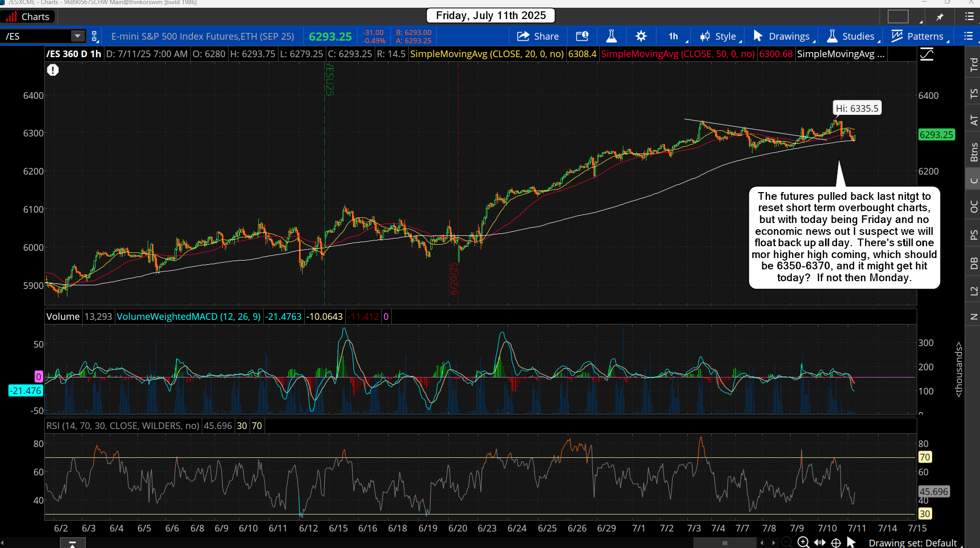Toggle the crosshair cursor icon
980x548 pixels.
(836, 542)
